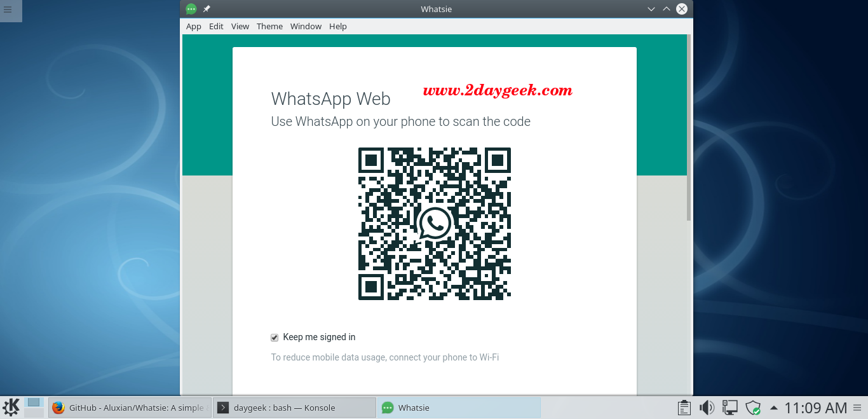The width and height of the screenshot is (868, 419).
Task: Close the Whatsie window
Action: click(682, 9)
